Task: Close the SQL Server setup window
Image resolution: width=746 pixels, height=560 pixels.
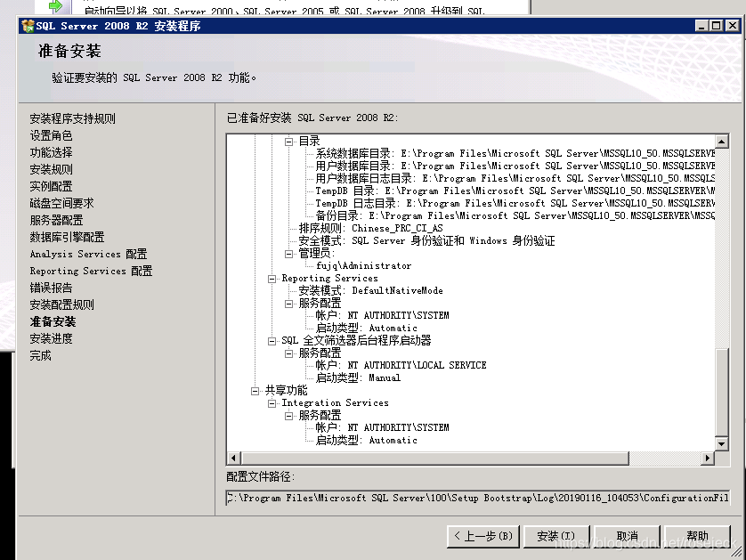Action: [x=733, y=26]
